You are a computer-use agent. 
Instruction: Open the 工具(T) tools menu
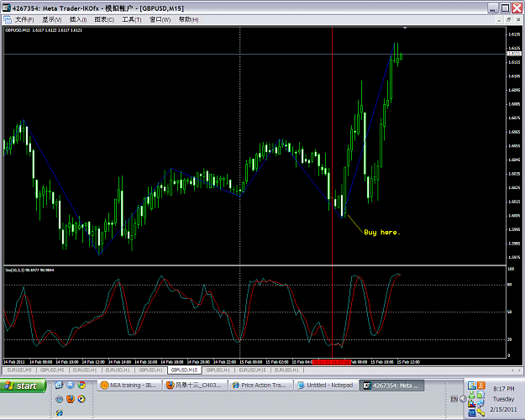[132, 20]
